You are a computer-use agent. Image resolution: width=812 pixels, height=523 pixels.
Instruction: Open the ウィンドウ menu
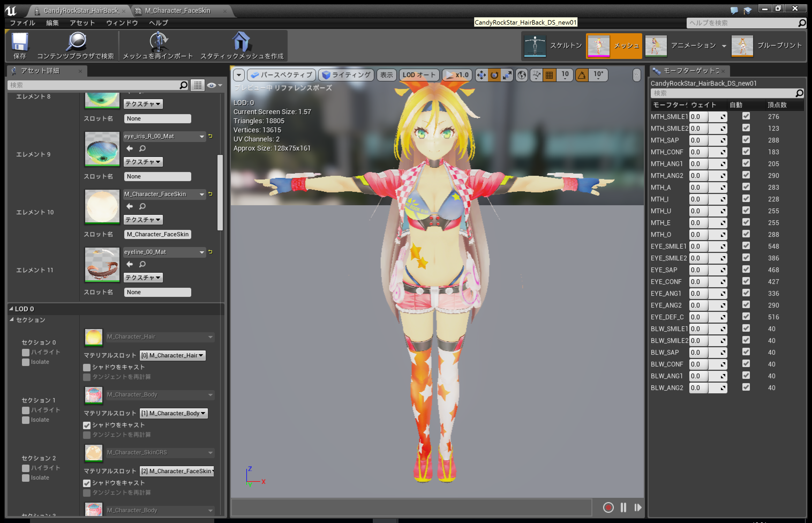(x=122, y=23)
